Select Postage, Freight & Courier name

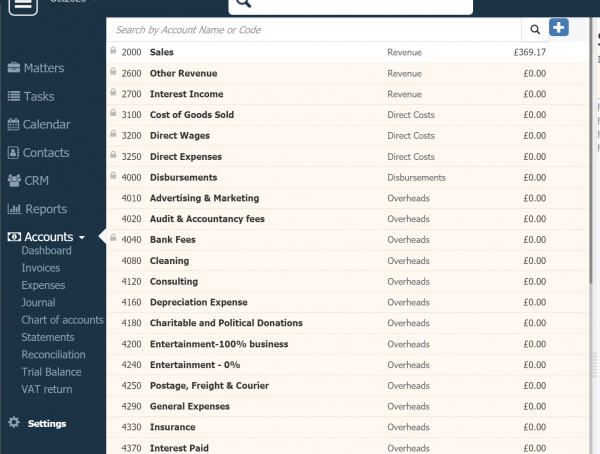(209, 385)
